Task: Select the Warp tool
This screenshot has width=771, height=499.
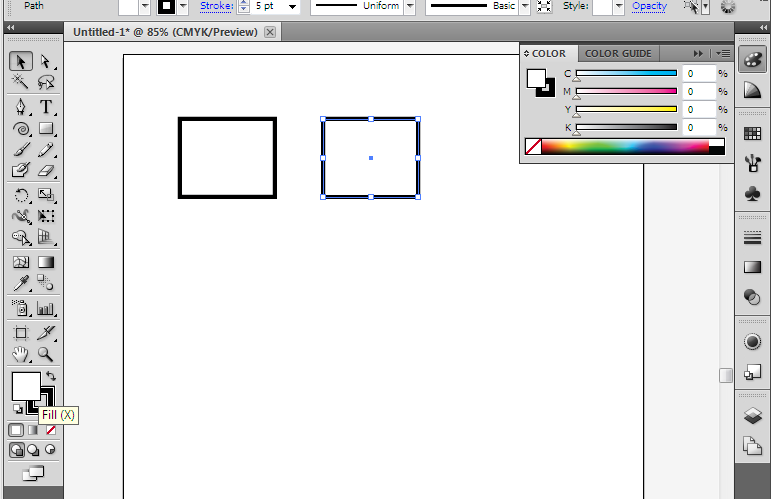Action: tap(21, 216)
